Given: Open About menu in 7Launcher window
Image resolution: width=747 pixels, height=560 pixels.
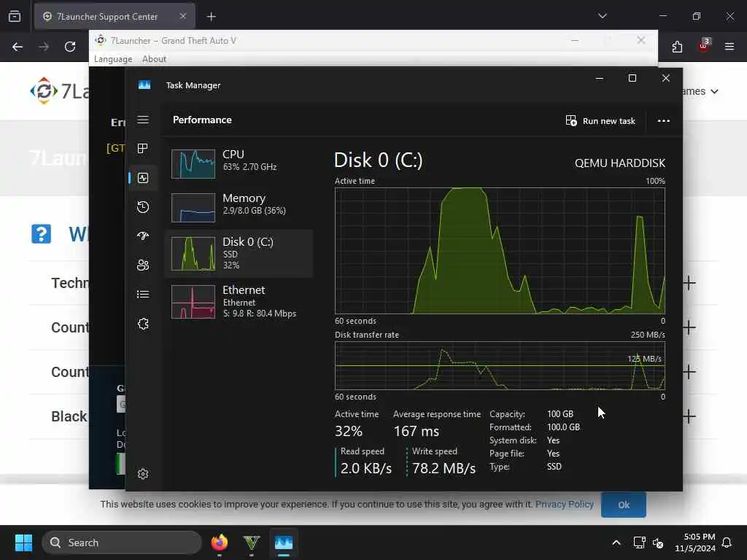Looking at the screenshot, I should (x=154, y=59).
